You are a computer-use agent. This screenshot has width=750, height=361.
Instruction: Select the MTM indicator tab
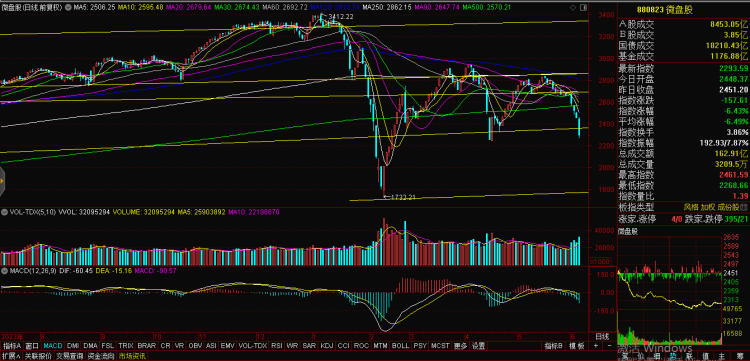(380, 345)
